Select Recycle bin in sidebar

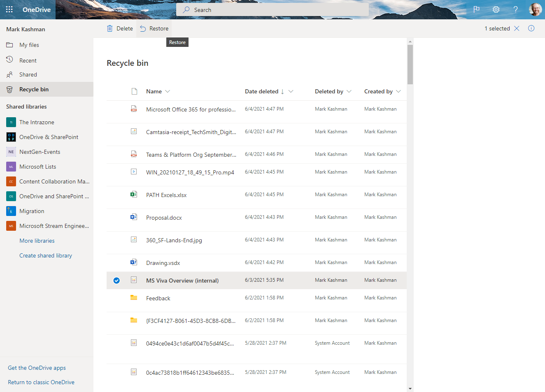(x=47, y=89)
